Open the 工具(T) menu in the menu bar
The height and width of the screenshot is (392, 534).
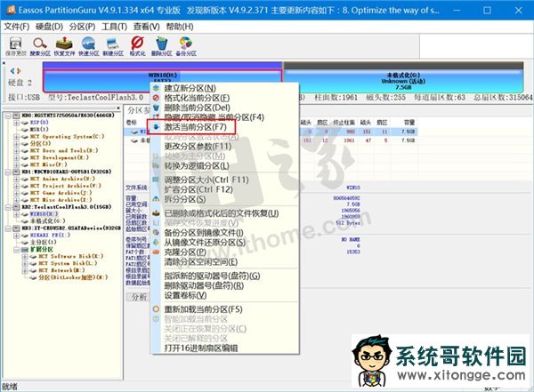pyautogui.click(x=111, y=27)
